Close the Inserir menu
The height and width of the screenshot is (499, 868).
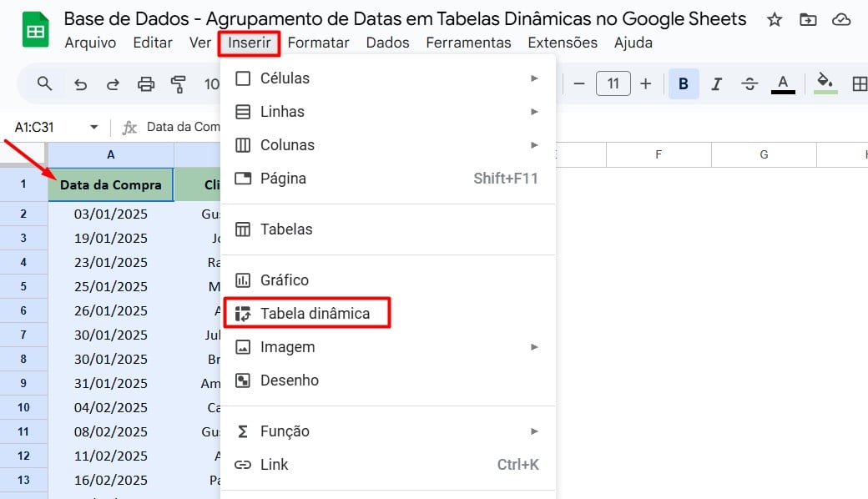tap(249, 43)
